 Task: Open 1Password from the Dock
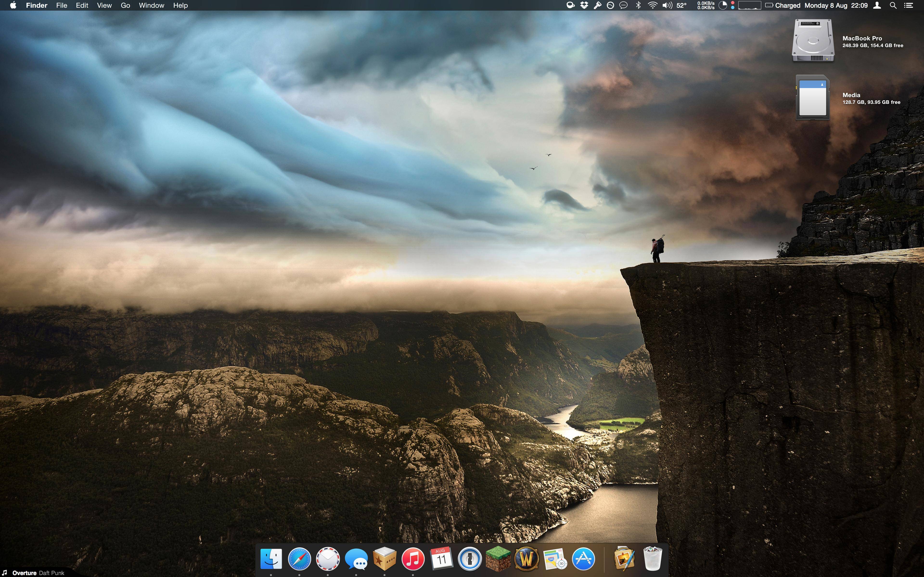(x=470, y=559)
